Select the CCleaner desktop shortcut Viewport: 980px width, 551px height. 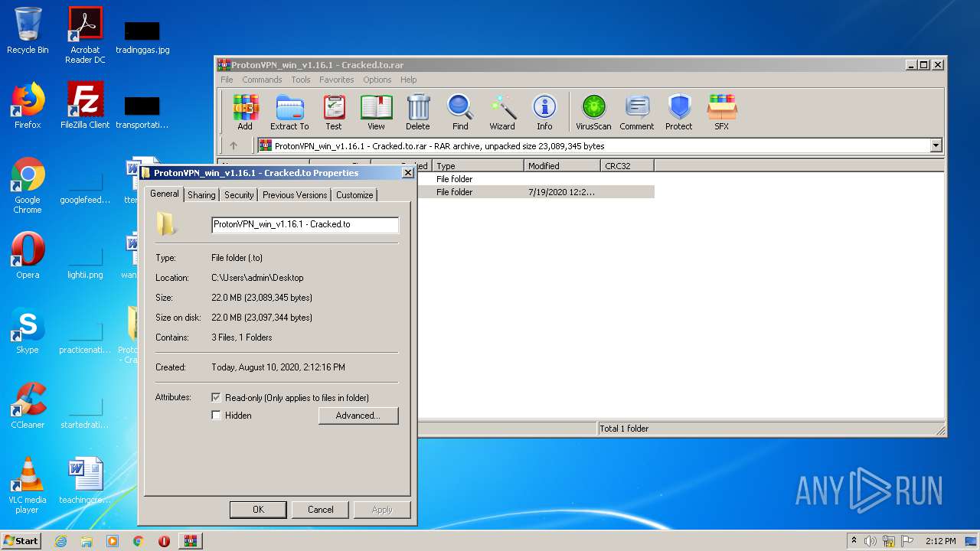tap(28, 406)
